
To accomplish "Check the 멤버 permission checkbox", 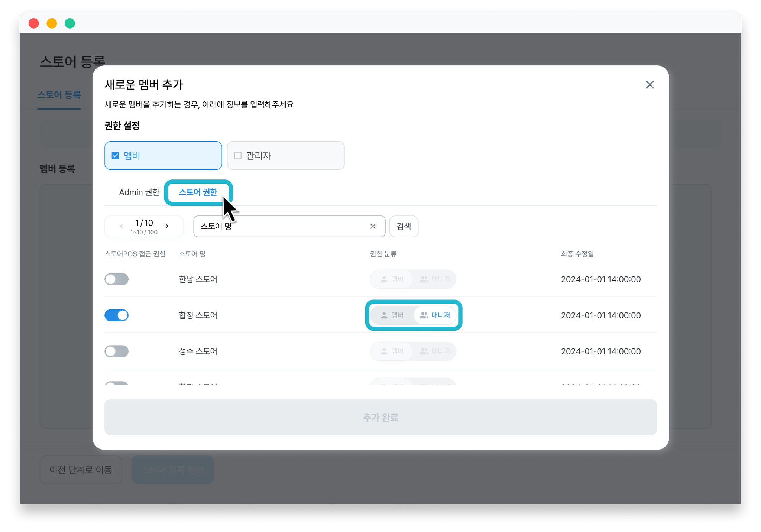I will [116, 155].
